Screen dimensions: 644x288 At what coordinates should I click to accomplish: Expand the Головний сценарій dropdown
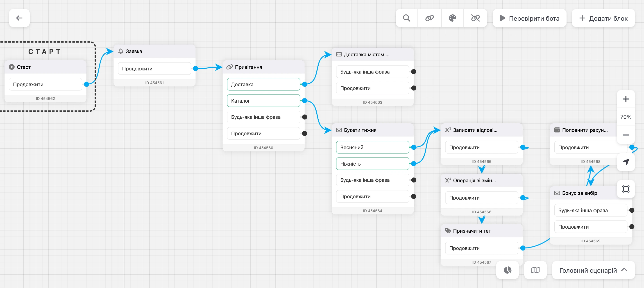[x=593, y=270]
